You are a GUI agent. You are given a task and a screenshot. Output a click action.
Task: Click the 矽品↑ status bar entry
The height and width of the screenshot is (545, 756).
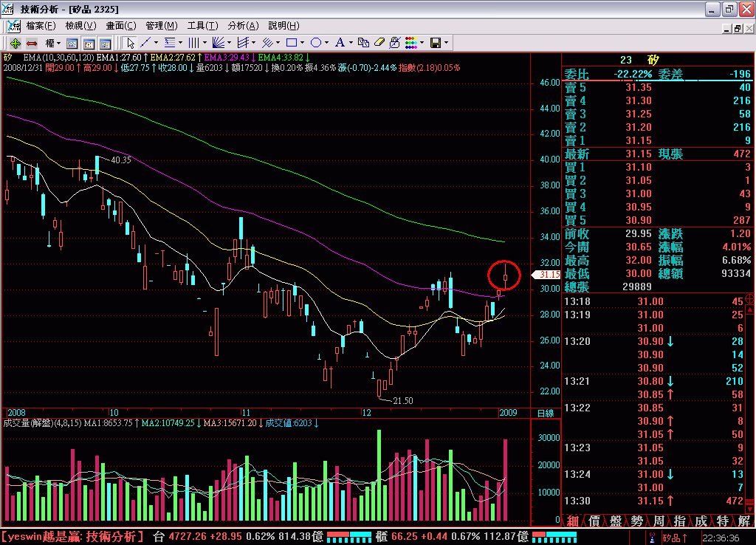tap(675, 538)
